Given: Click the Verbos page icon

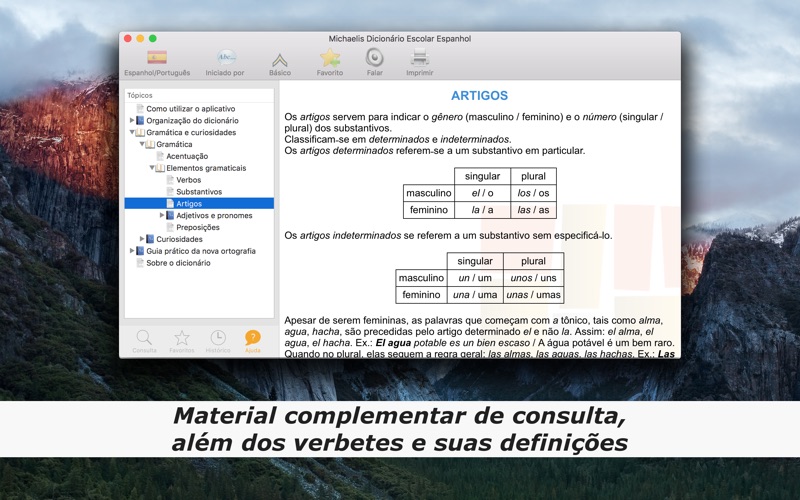Looking at the screenshot, I should 170,180.
